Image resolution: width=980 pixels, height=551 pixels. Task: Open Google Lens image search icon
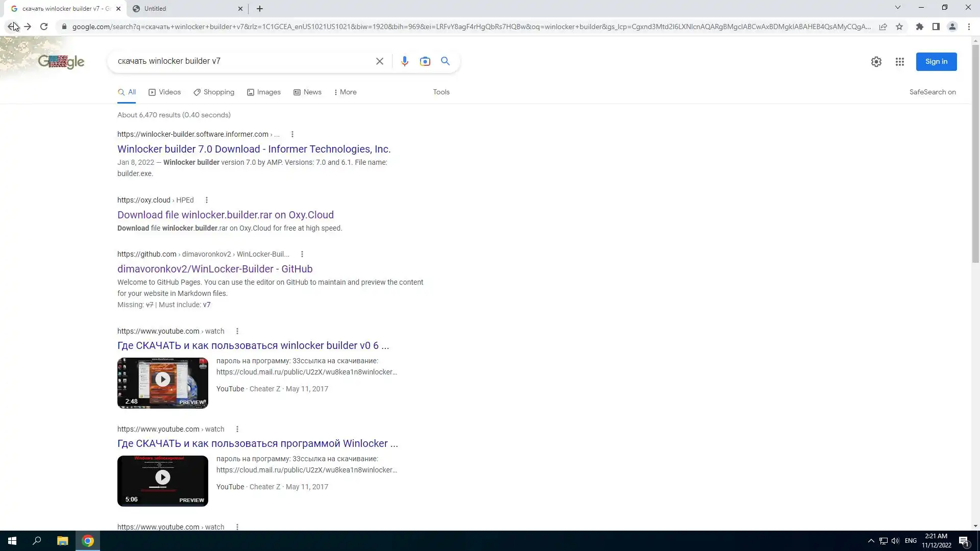tap(425, 61)
